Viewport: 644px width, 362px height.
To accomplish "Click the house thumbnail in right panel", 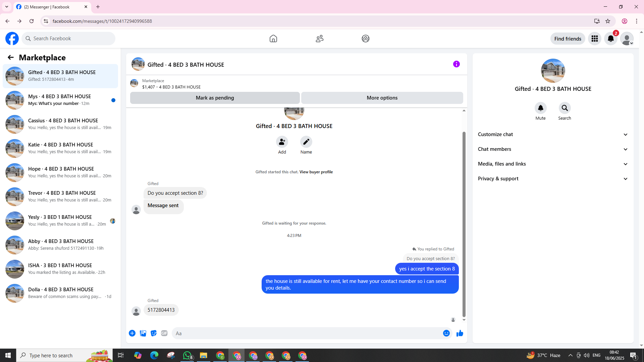I will pyautogui.click(x=553, y=71).
